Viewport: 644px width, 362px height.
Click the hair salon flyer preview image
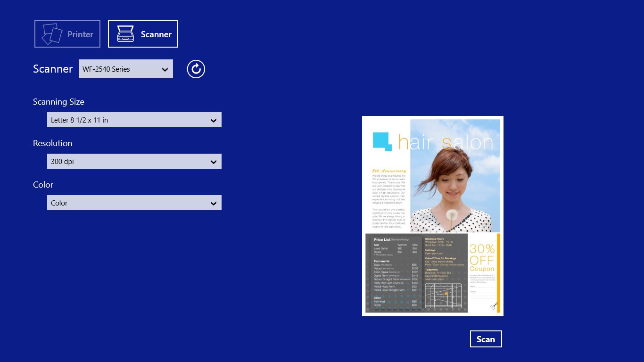pos(432,216)
